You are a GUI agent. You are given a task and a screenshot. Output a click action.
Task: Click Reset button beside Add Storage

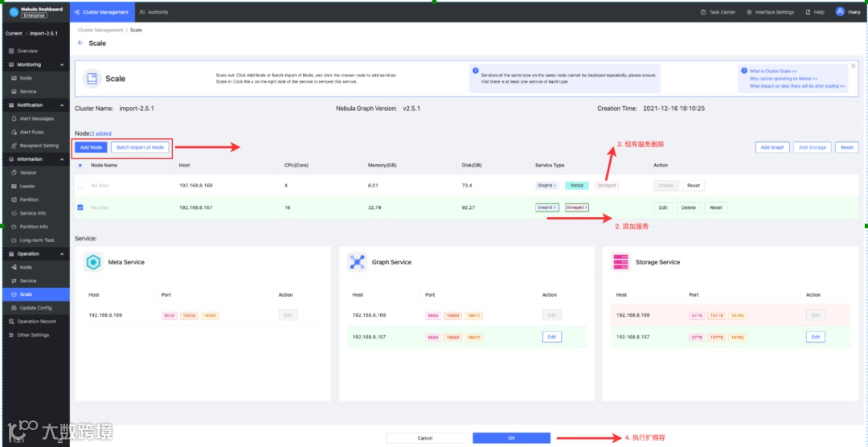846,147
